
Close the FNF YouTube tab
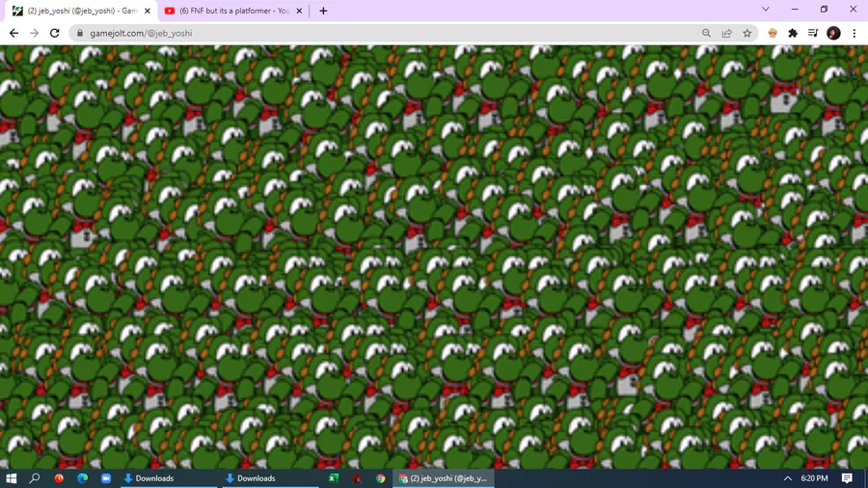pyautogui.click(x=299, y=11)
